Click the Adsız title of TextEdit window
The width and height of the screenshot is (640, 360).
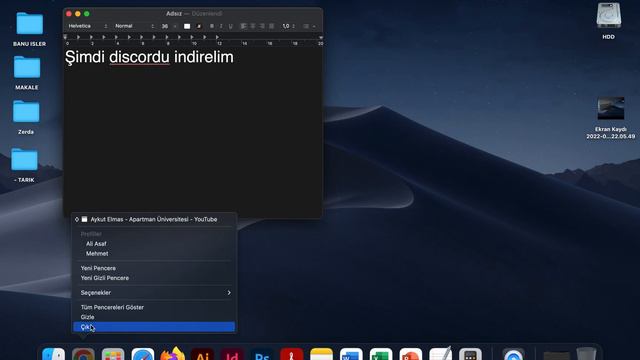173,13
